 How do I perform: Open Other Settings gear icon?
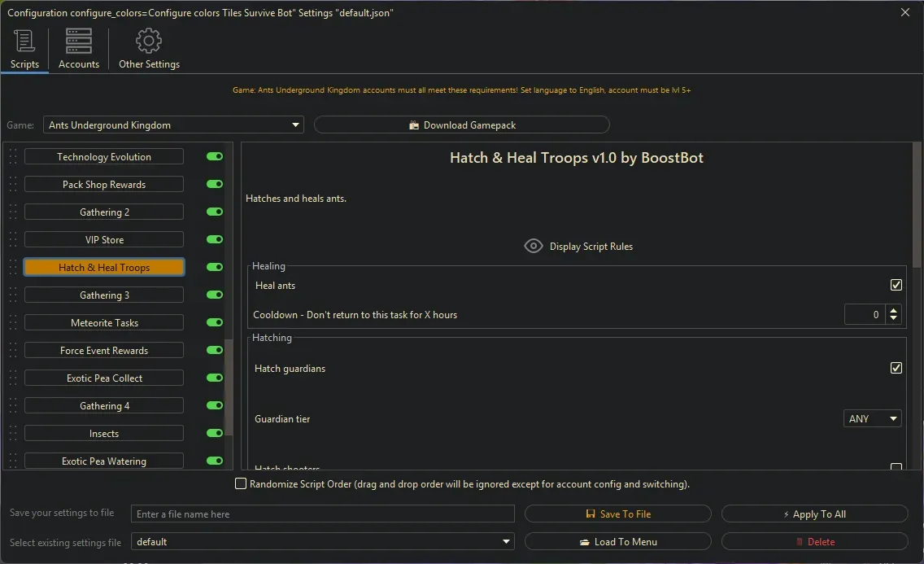pos(149,42)
